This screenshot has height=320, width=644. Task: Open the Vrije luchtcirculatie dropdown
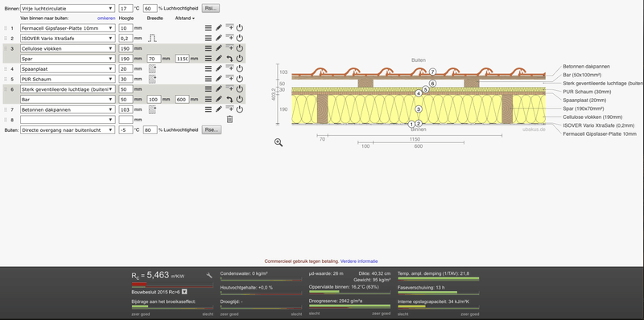[68, 8]
